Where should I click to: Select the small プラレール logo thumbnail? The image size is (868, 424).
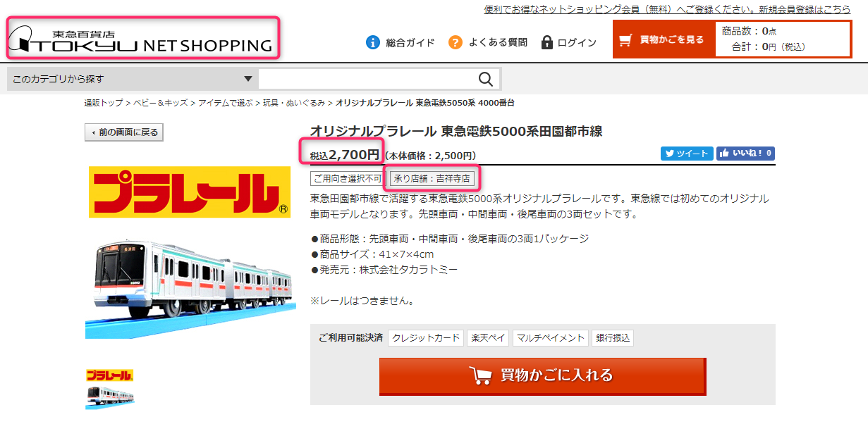point(110,375)
